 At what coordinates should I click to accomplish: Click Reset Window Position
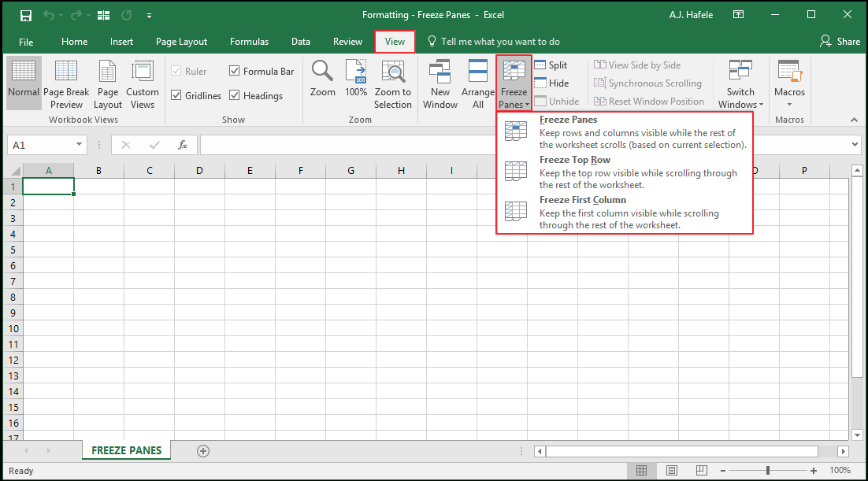tap(649, 102)
